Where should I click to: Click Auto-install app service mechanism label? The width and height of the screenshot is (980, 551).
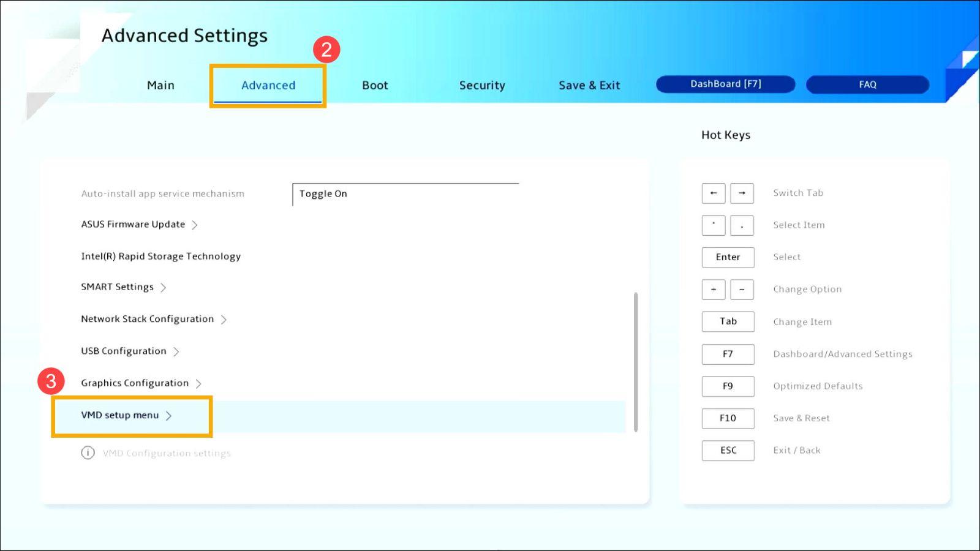[162, 193]
